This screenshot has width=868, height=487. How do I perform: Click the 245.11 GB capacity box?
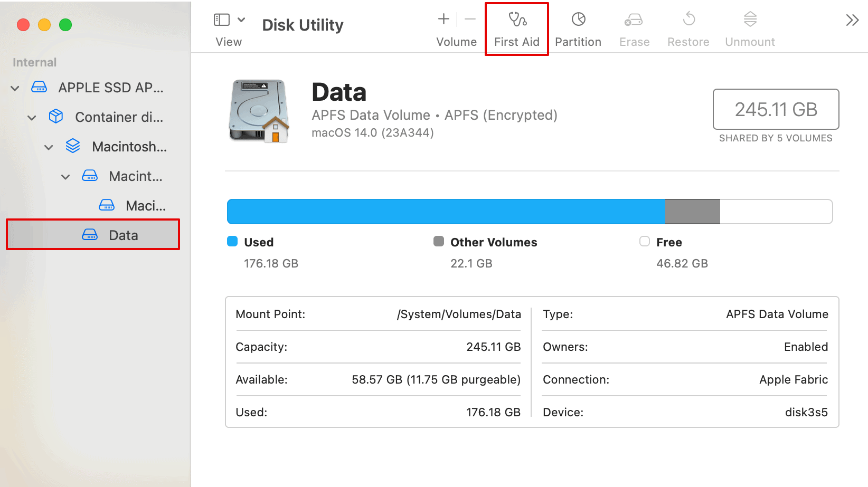tap(776, 109)
